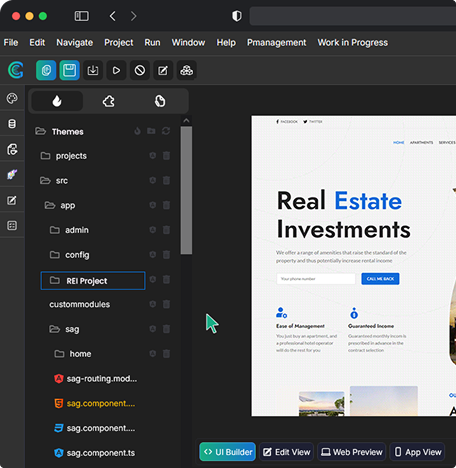456x468 pixels.
Task: Open the Pmanagement menu
Action: click(x=276, y=43)
